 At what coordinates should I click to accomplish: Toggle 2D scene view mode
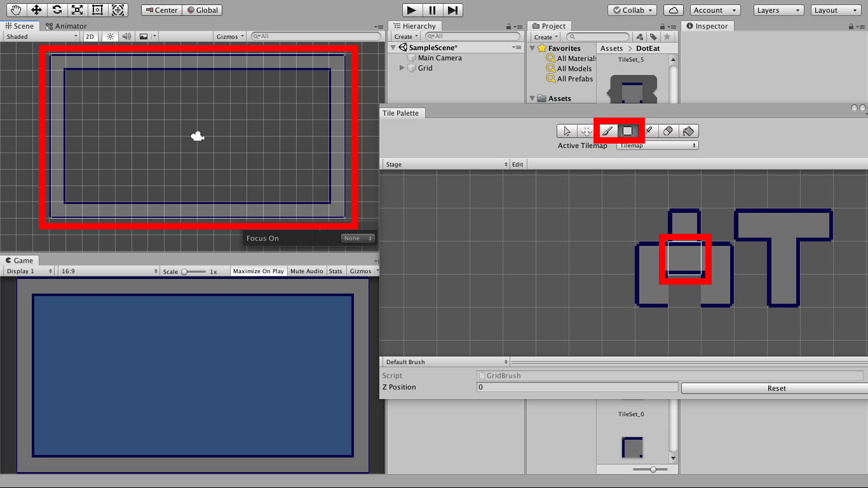[90, 36]
